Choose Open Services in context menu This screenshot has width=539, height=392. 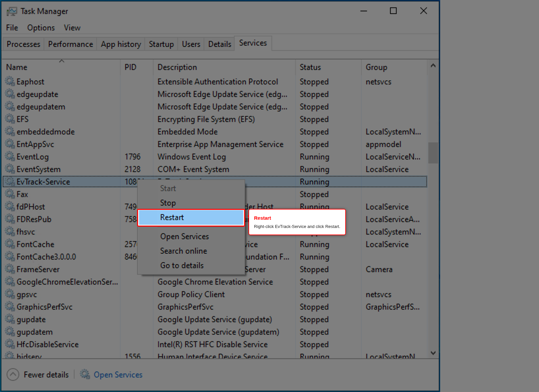[191, 237]
